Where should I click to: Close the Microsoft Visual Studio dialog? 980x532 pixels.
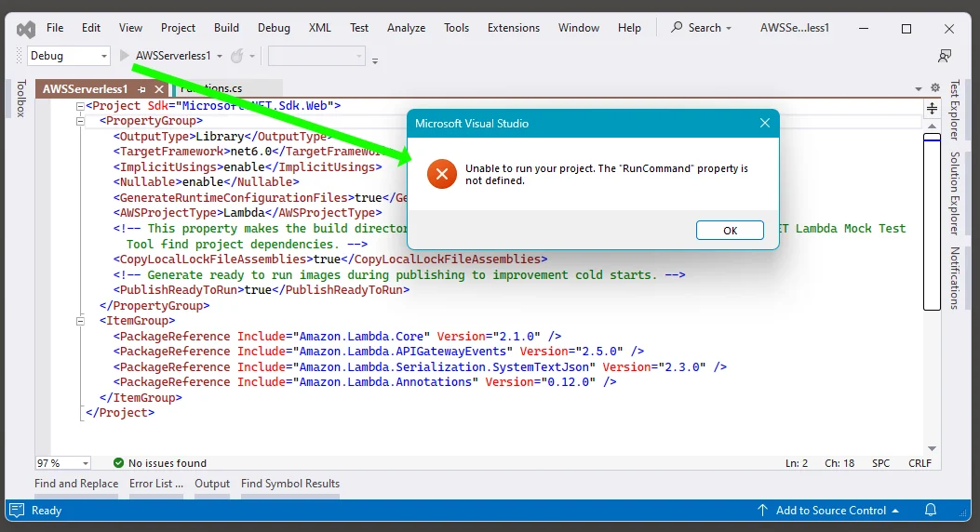tap(764, 123)
